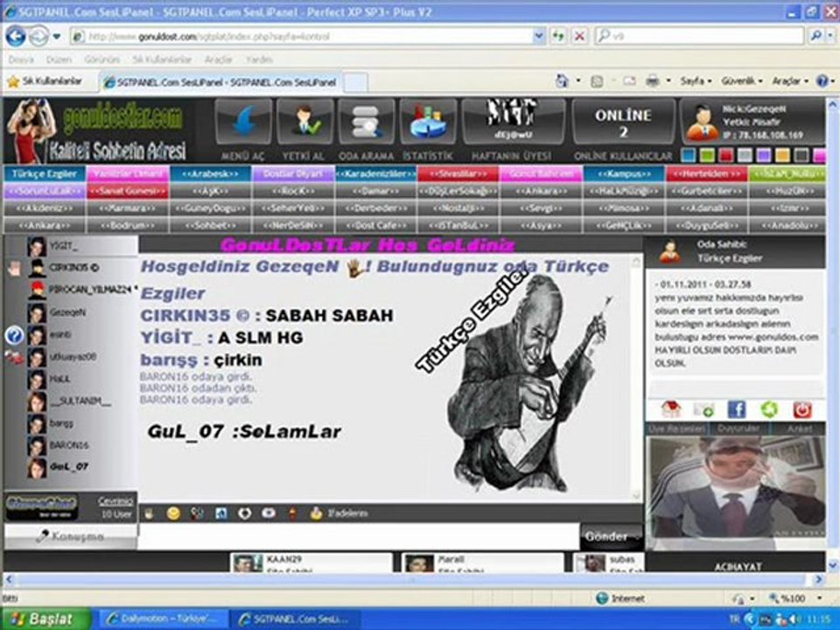Viewport: 840px width, 630px height.
Task: Click the blue question mark icon in user list
Action: click(15, 335)
